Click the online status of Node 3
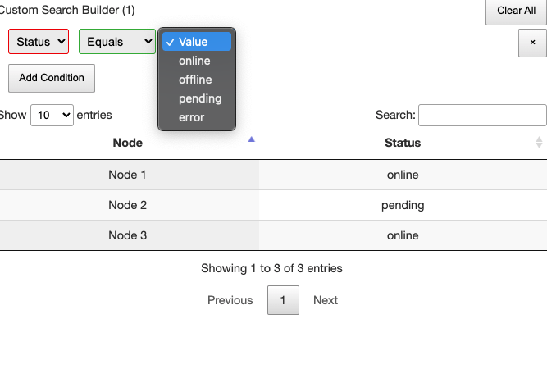 (403, 235)
